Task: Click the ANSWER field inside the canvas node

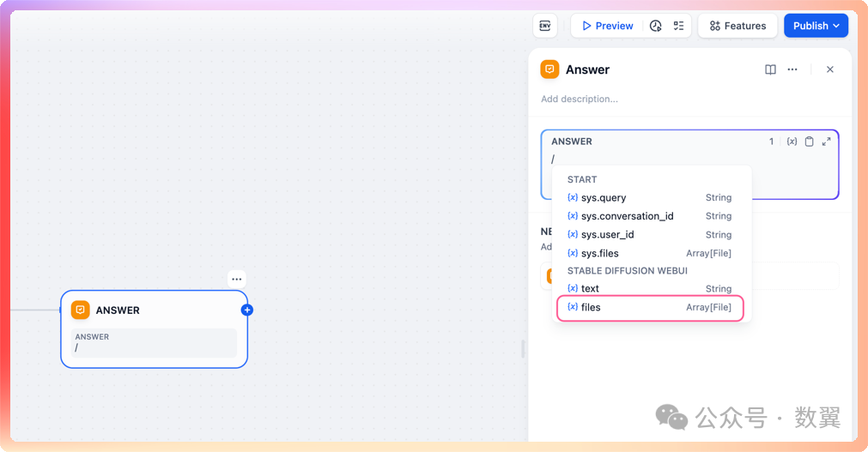Action: coord(154,343)
